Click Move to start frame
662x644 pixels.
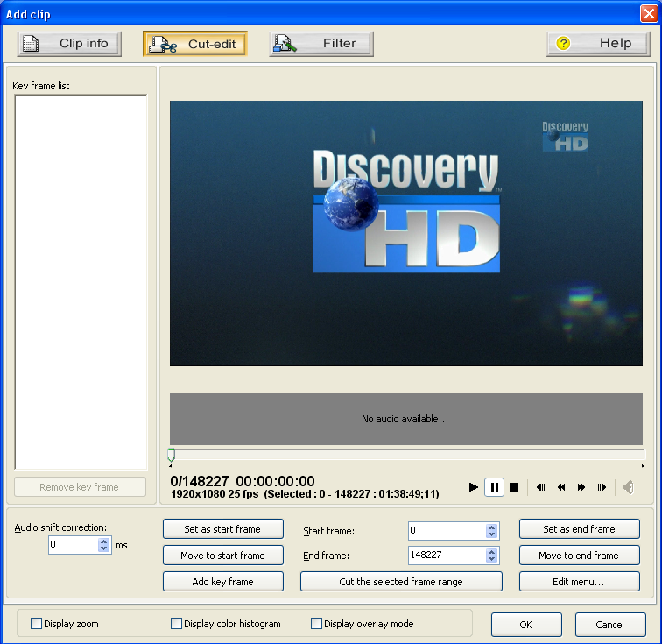click(x=223, y=556)
